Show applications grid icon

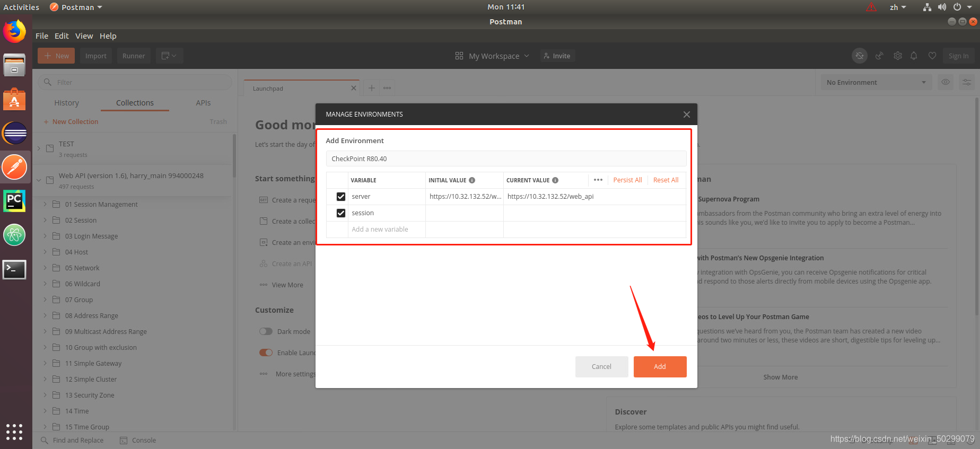tap(14, 432)
